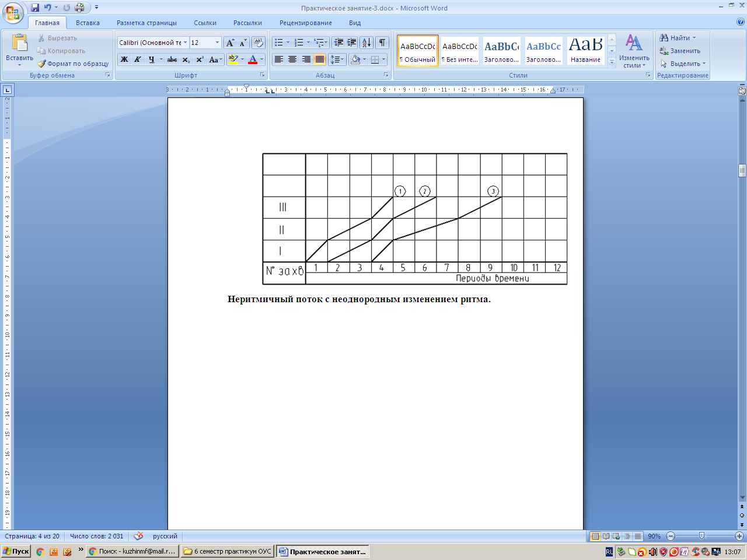
Task: Toggle strikethrough formatting
Action: 172,60
